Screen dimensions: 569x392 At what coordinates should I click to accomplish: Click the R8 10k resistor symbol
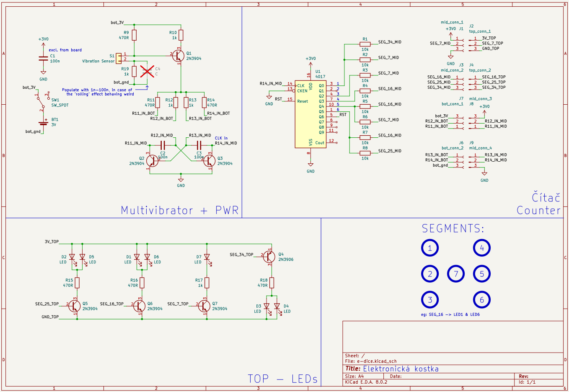click(x=365, y=153)
